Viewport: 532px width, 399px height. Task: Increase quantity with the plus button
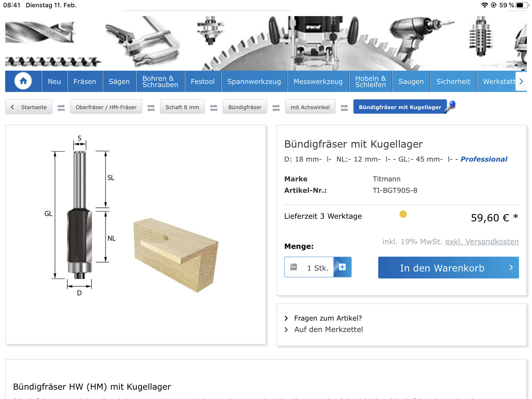[x=342, y=267]
